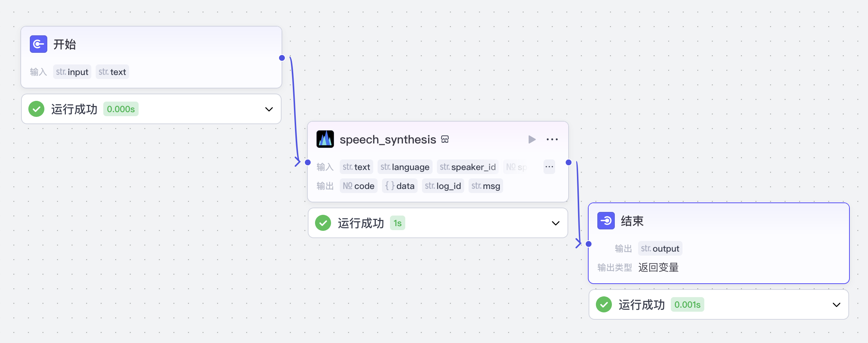This screenshot has width=868, height=343.
Task: Run the speech_synthesis node with play button
Action: (532, 139)
